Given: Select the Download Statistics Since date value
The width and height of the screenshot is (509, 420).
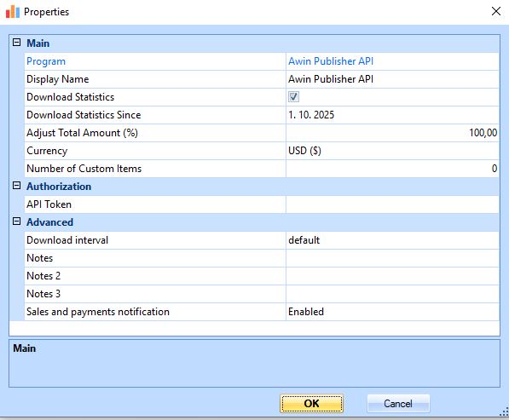Looking at the screenshot, I should [x=392, y=115].
